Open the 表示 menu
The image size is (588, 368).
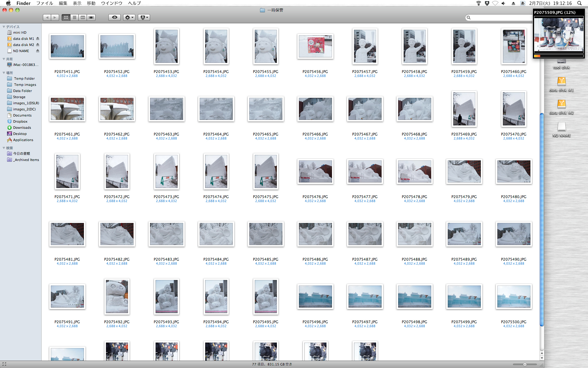pyautogui.click(x=77, y=3)
